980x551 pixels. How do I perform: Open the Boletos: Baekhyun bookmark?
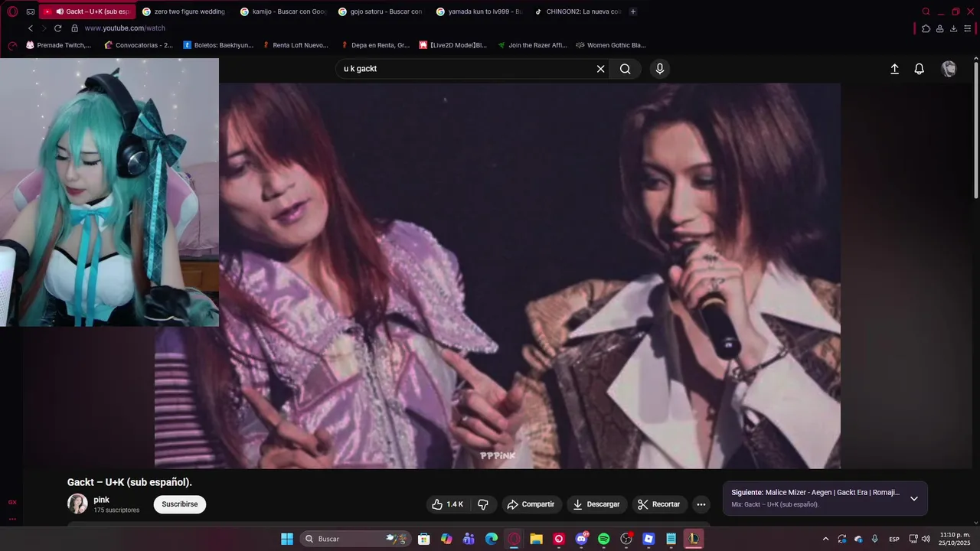point(218,45)
